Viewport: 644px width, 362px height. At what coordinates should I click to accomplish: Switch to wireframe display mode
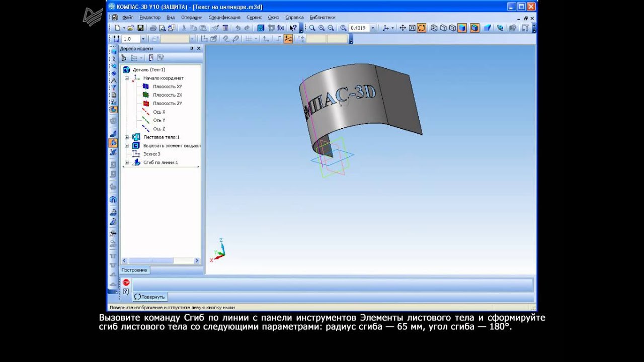tap(434, 28)
